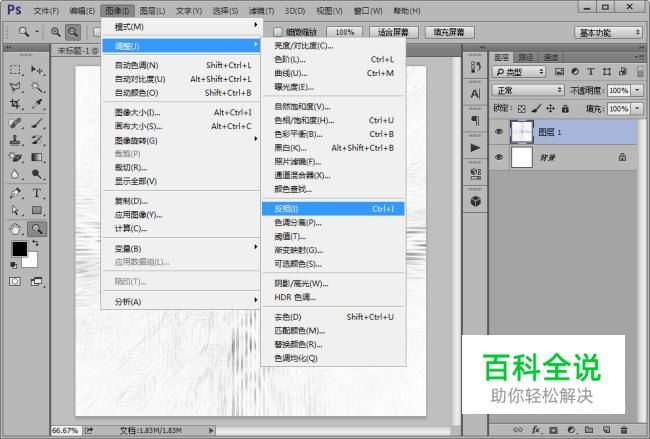Switch to the 路径 panel tab
Screen dimensions: 650x439
pyautogui.click(x=526, y=57)
